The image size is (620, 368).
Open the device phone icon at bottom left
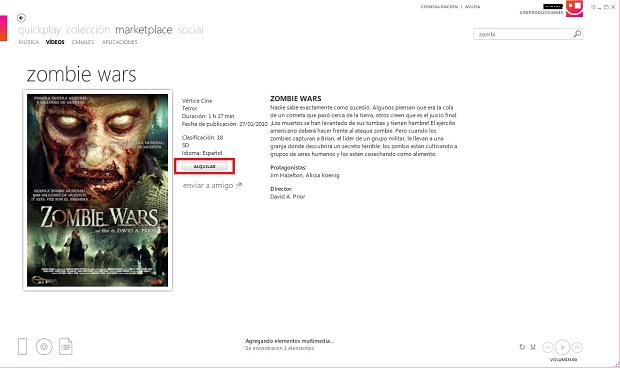tap(23, 347)
